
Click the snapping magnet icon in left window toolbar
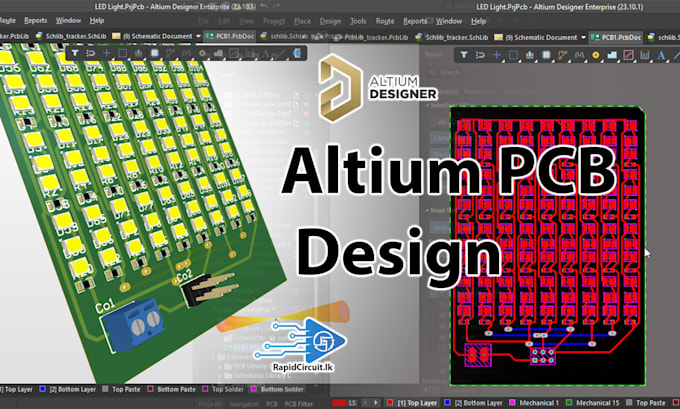91,53
